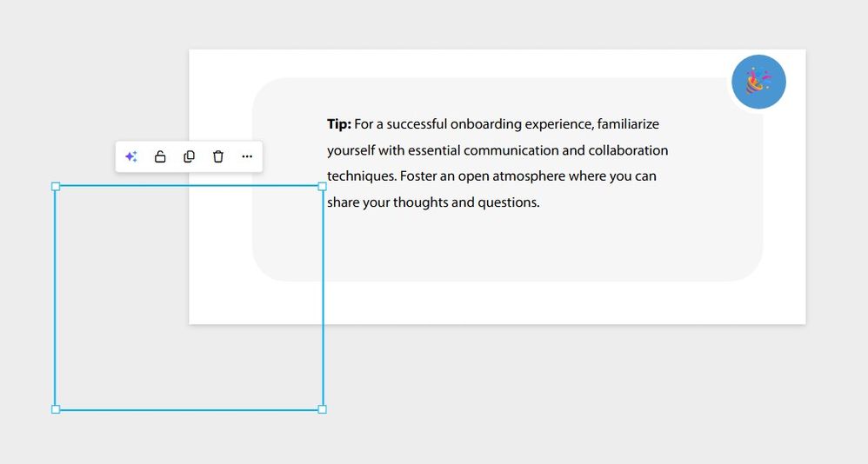The image size is (868, 464).
Task: Click the word "familiarize" in the first line
Action: pyautogui.click(x=628, y=124)
